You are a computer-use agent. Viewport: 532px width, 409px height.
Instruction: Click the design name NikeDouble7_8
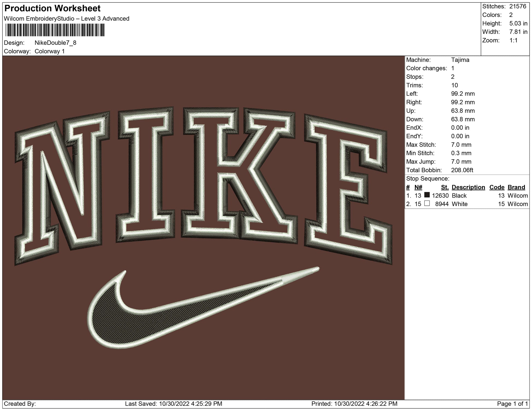coord(55,43)
